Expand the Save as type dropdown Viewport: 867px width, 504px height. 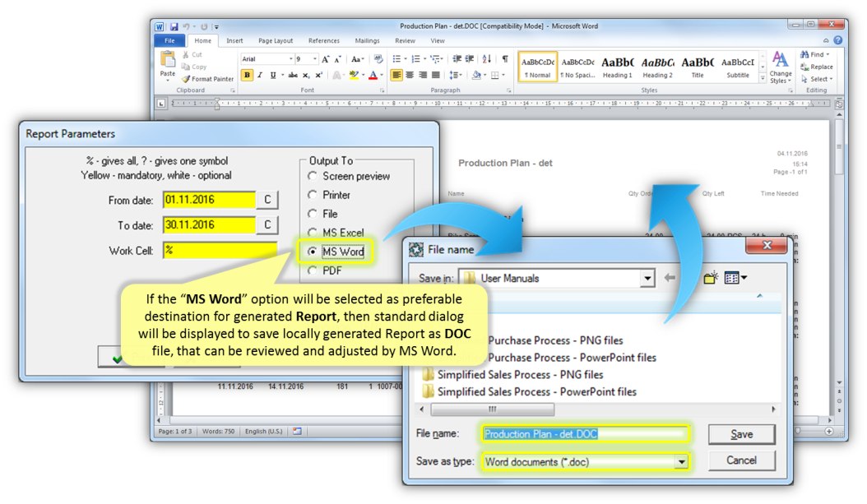681,461
